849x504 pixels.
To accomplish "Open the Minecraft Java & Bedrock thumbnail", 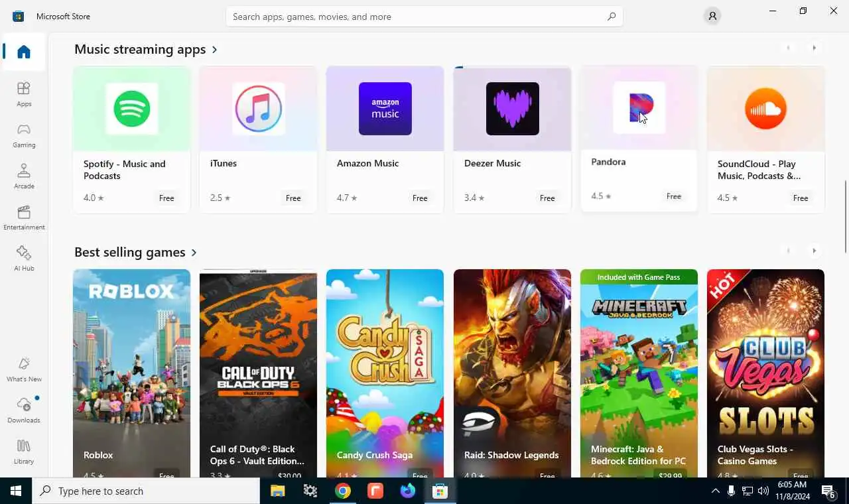I will (639, 373).
